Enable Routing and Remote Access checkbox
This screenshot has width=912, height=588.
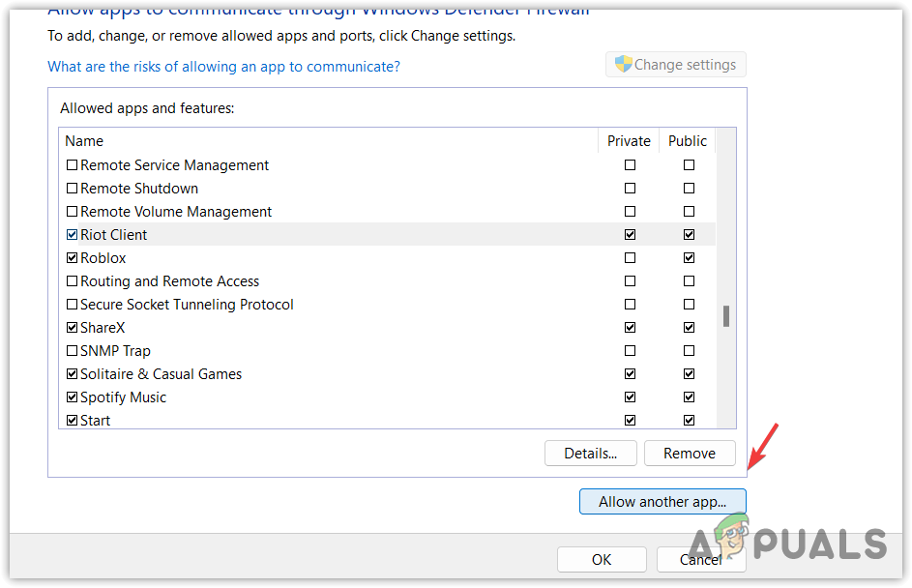[72, 281]
